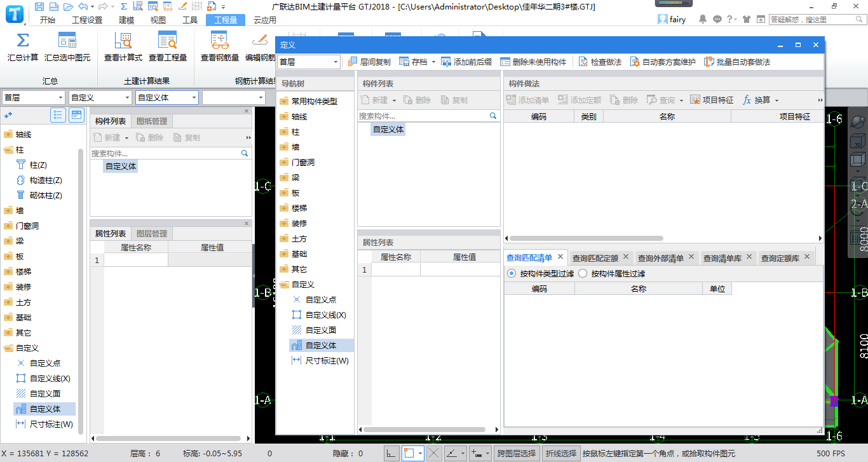Click the orthogonal mode icon in status bar
Screen dimensions: 868x462
(x=392, y=453)
